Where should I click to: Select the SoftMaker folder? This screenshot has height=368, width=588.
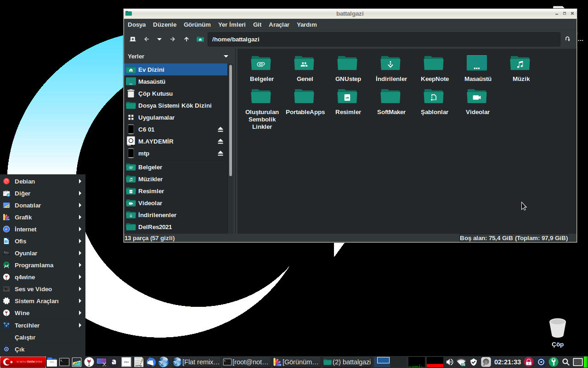tap(390, 96)
